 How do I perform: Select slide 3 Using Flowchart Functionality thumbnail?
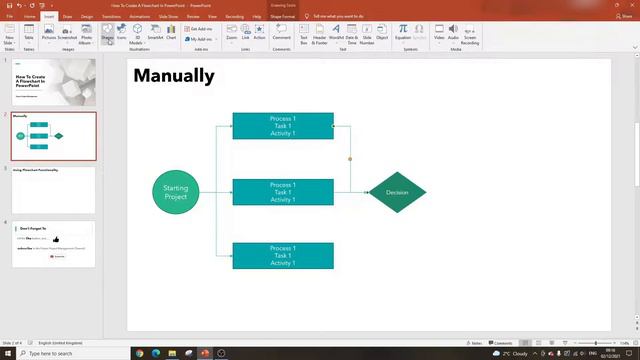[x=54, y=190]
